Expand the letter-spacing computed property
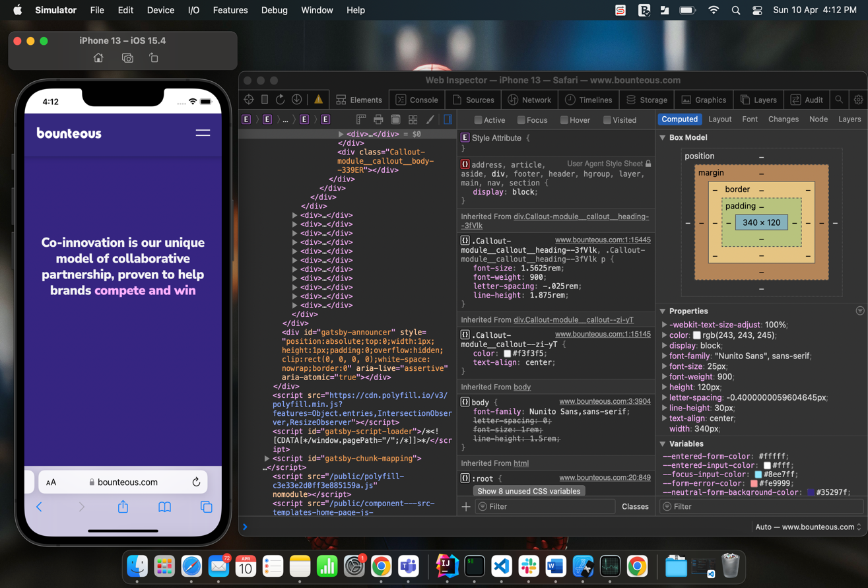 coord(664,398)
